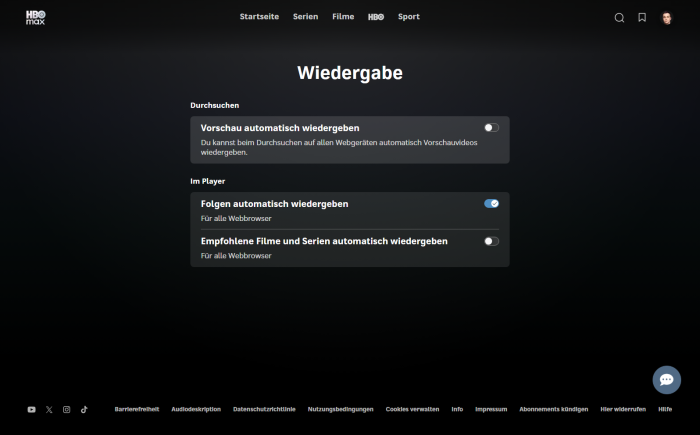The image size is (700, 435).
Task: Open the Serien navigation item
Action: [305, 17]
